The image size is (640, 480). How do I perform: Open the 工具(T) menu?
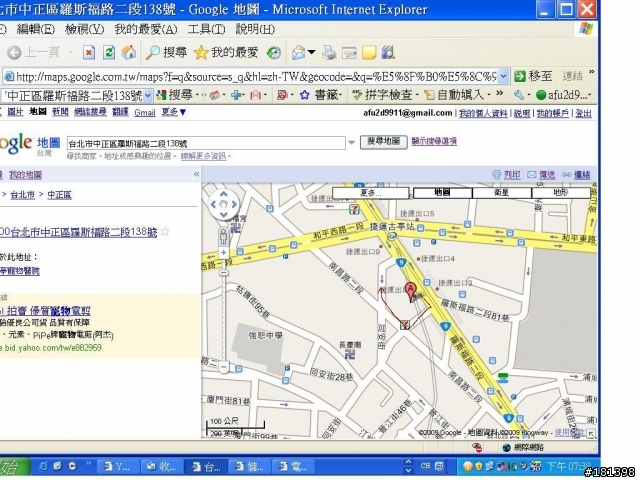(207, 29)
